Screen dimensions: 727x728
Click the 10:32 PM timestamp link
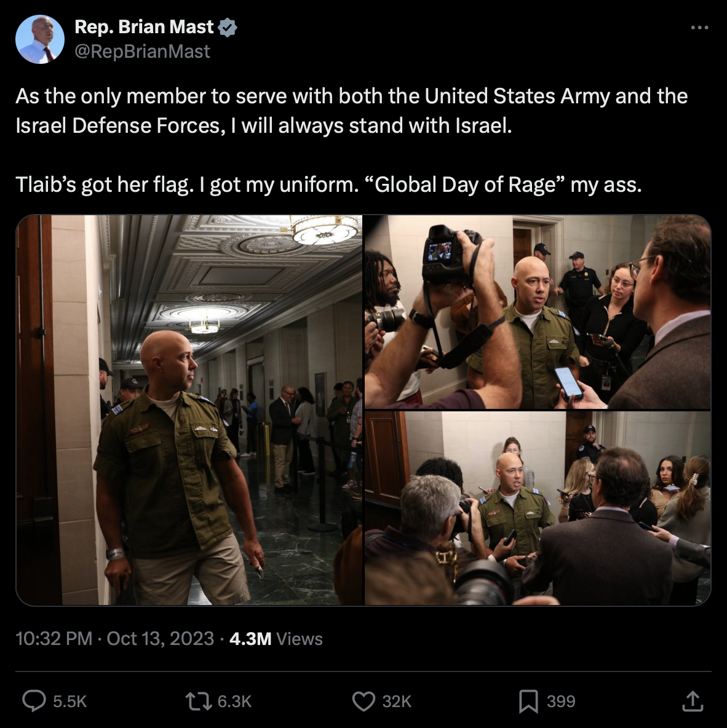pos(54,638)
